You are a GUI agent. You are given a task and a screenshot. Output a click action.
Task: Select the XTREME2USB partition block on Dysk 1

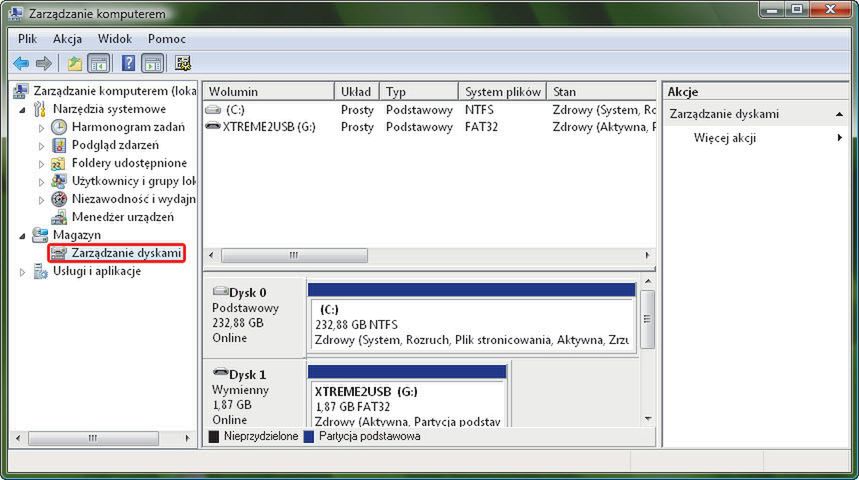click(x=407, y=396)
